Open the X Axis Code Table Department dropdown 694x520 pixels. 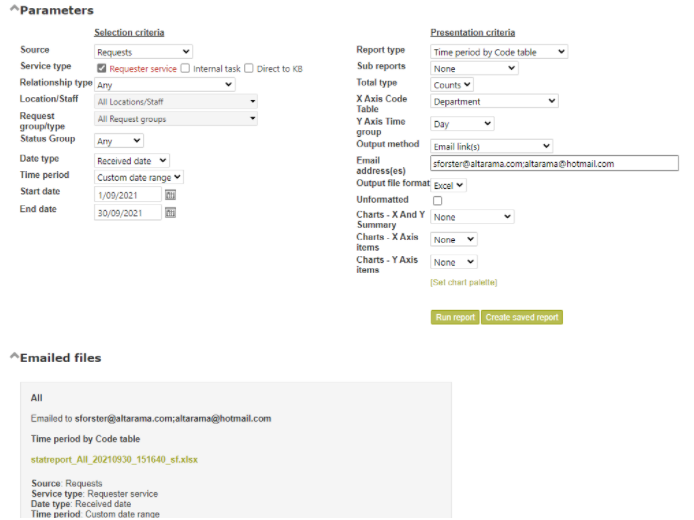494,101
